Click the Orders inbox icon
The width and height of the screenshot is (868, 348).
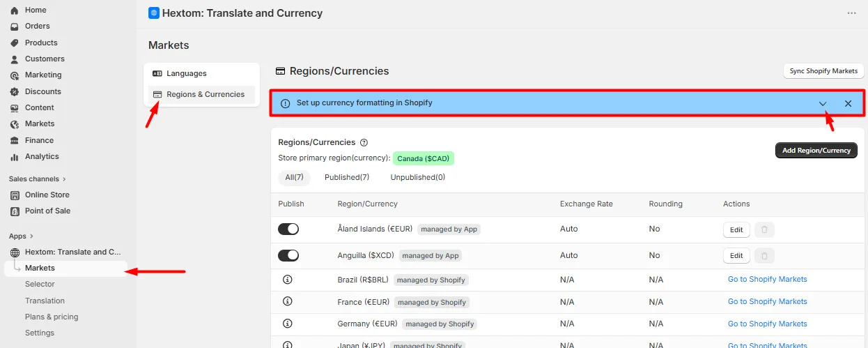pos(15,27)
